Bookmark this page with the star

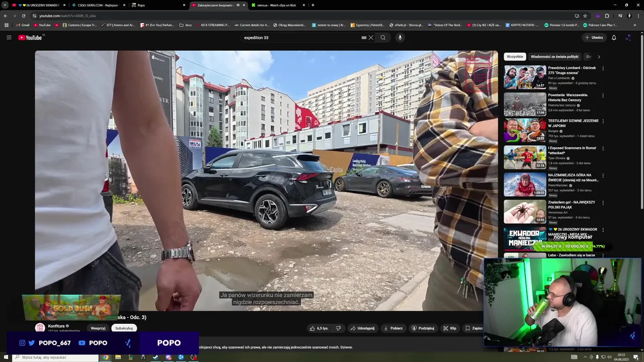[x=585, y=16]
